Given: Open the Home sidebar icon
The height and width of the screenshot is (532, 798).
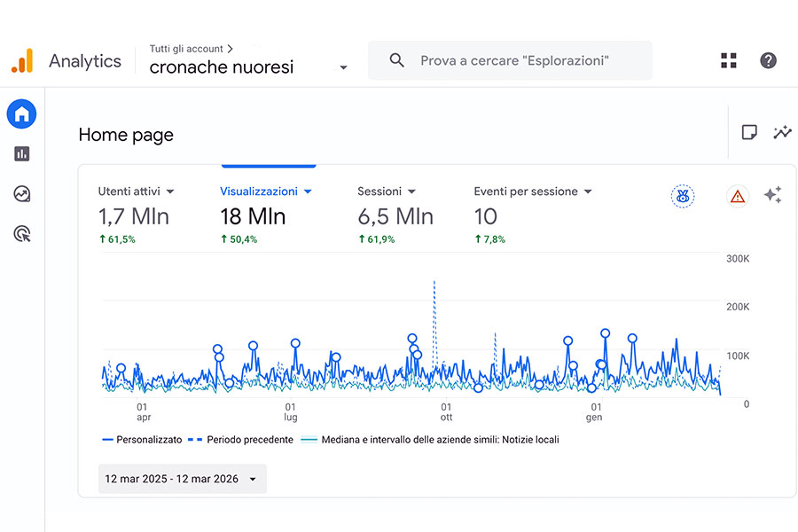Looking at the screenshot, I should coord(21,113).
